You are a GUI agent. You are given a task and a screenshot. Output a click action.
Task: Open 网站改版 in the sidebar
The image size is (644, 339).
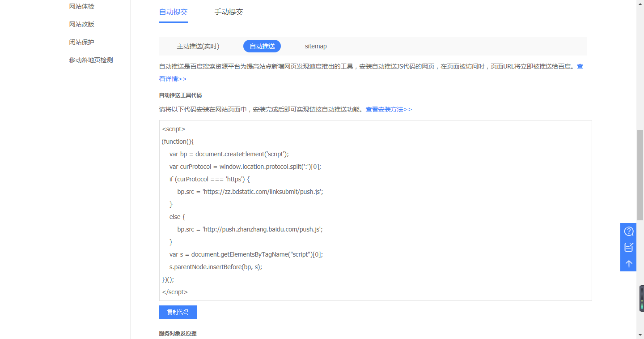pos(82,24)
